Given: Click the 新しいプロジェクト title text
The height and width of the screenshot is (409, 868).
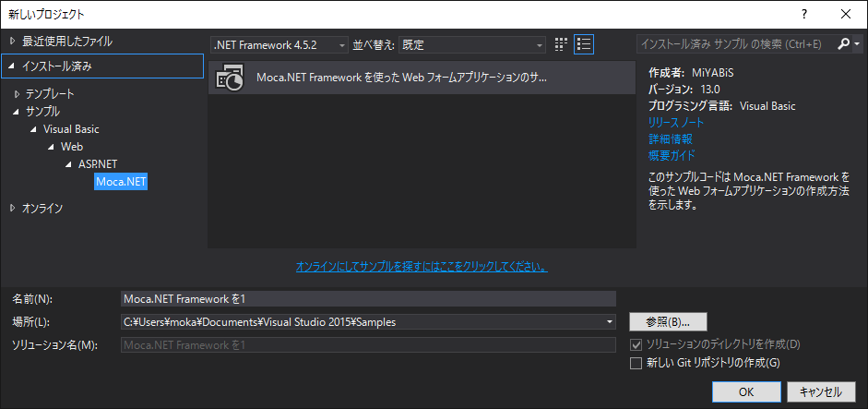Looking at the screenshot, I should (x=46, y=15).
